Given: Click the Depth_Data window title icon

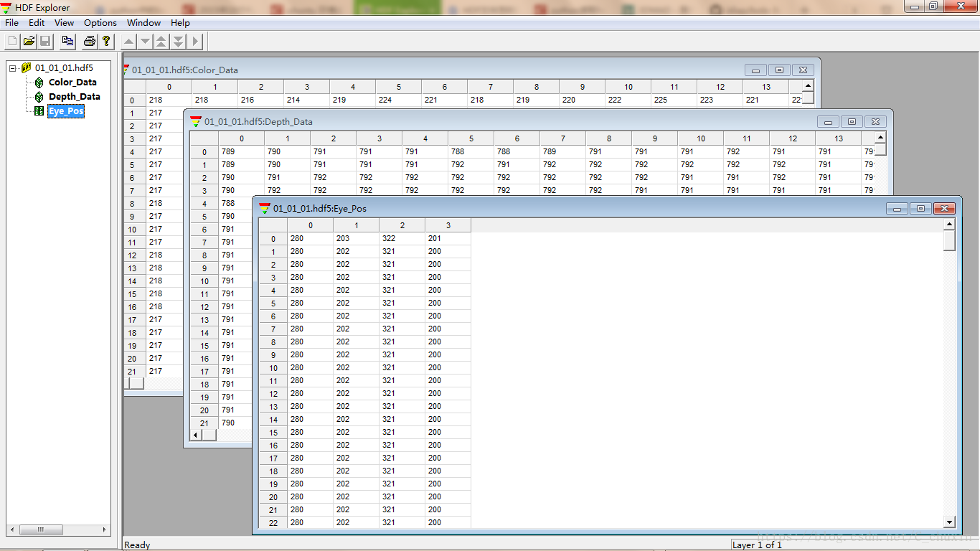Looking at the screenshot, I should click(196, 122).
